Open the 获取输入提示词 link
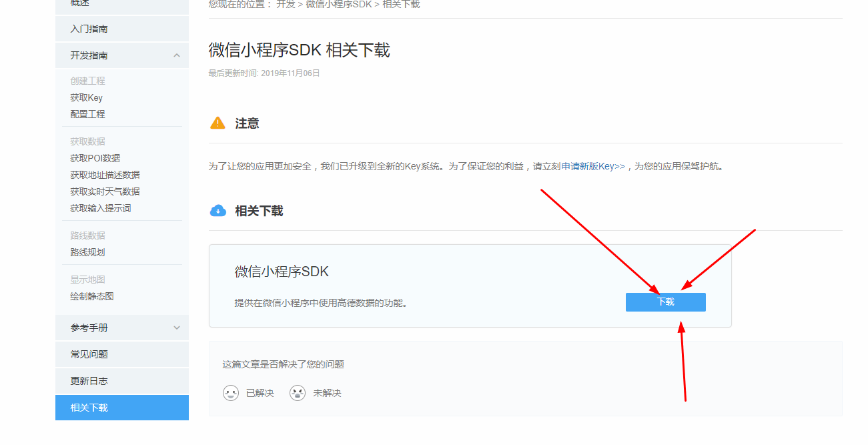Screen dimensions: 868x445 coord(100,208)
